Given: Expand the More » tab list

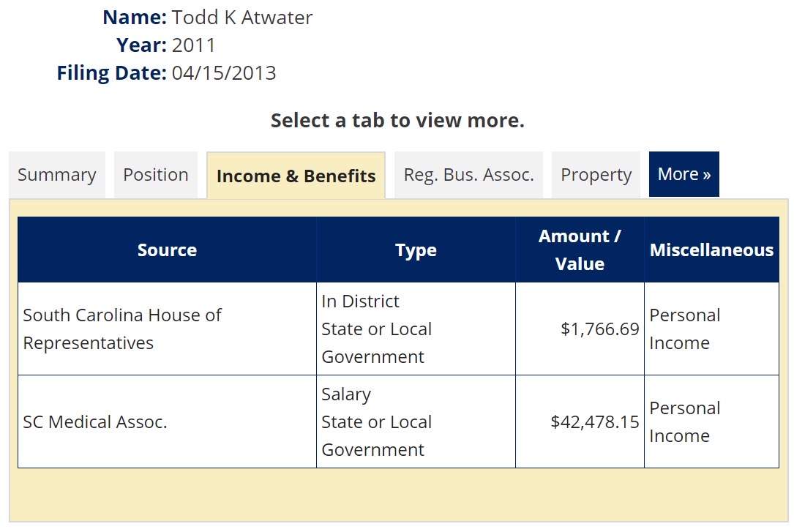Looking at the screenshot, I should click(683, 174).
